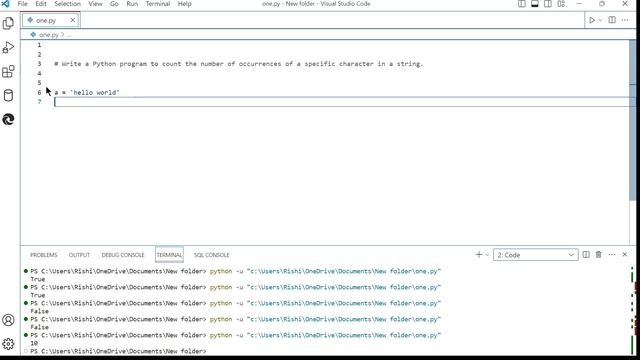640x360 pixels.
Task: Click the editor vertical scrollbar
Action: (x=633, y=120)
